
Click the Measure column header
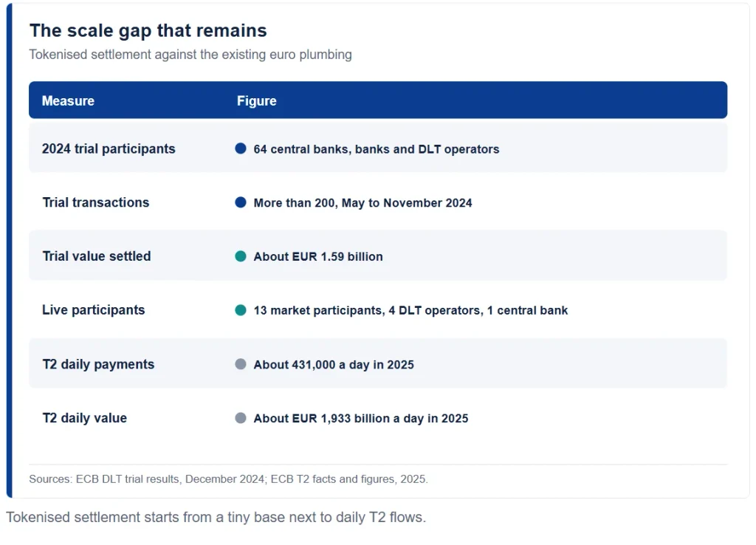(68, 100)
